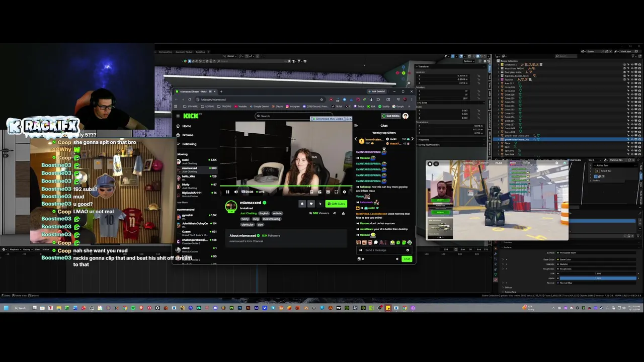Collapse the Kick chat panel
Viewport: 644px width, 362px height.
[357, 126]
